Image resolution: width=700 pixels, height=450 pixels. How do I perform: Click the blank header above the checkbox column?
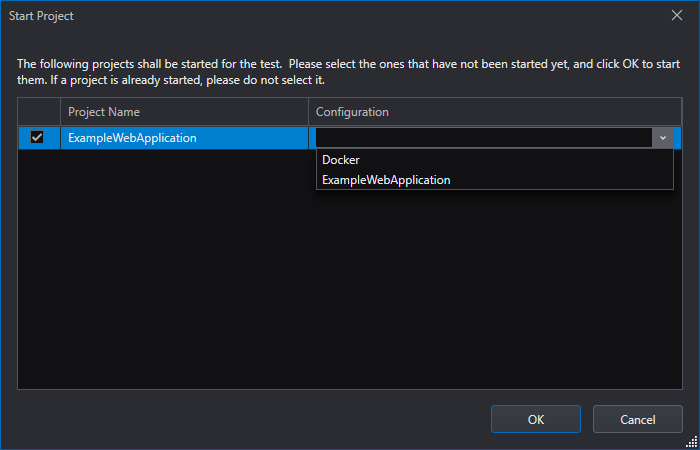38,112
